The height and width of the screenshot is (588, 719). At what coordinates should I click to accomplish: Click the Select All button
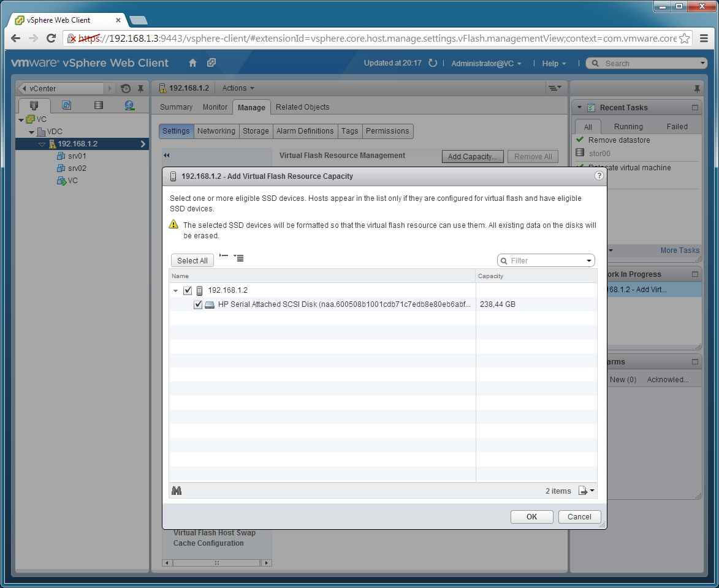(x=192, y=260)
